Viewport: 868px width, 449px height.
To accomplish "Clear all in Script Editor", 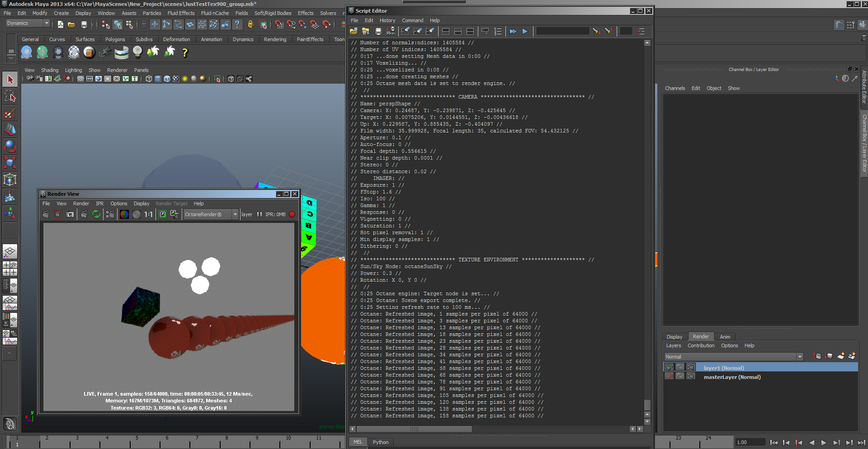I will point(430,31).
